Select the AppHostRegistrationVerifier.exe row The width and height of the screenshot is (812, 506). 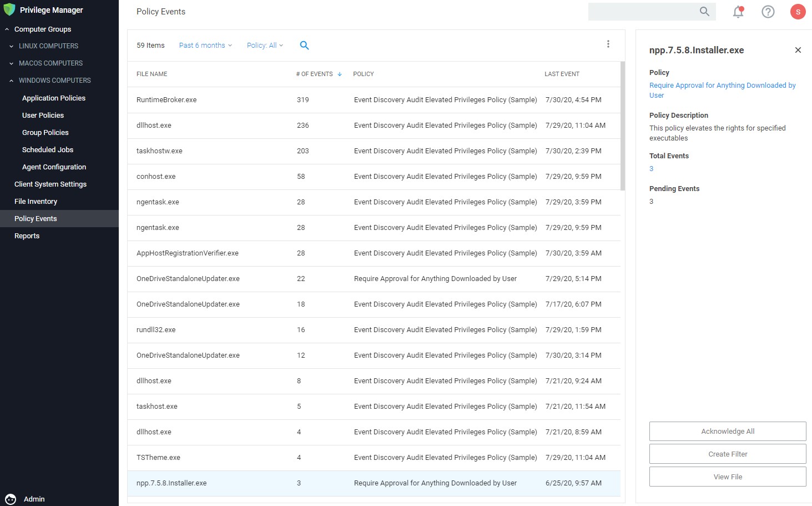coord(374,253)
